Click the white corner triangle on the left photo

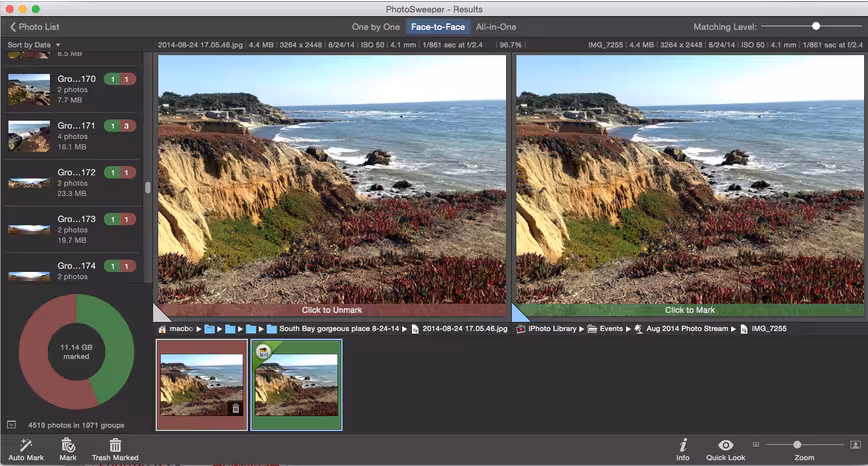coord(159,314)
